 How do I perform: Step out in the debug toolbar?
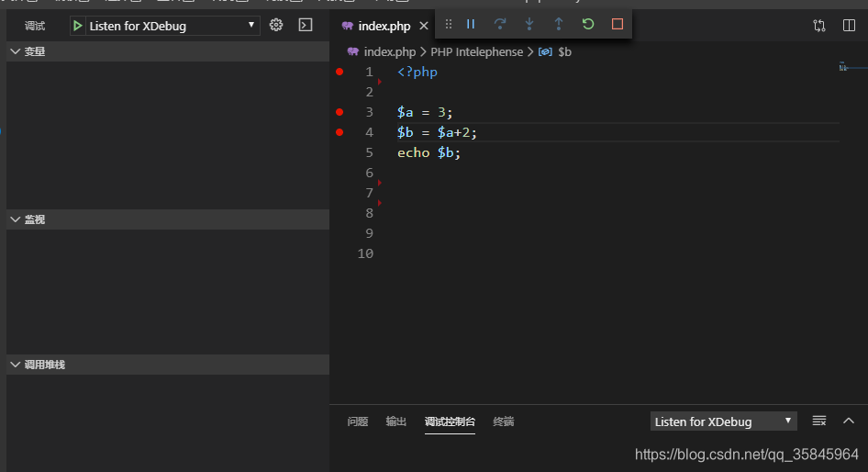coord(559,24)
